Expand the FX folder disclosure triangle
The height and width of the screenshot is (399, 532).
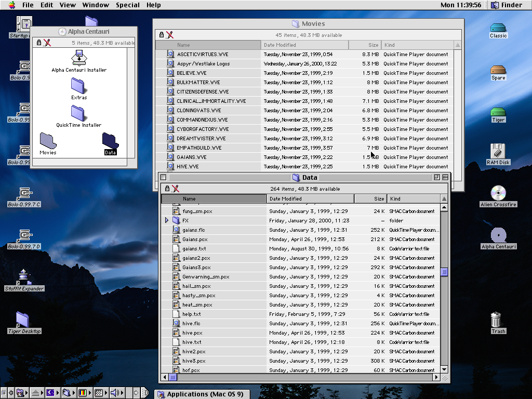pos(167,221)
